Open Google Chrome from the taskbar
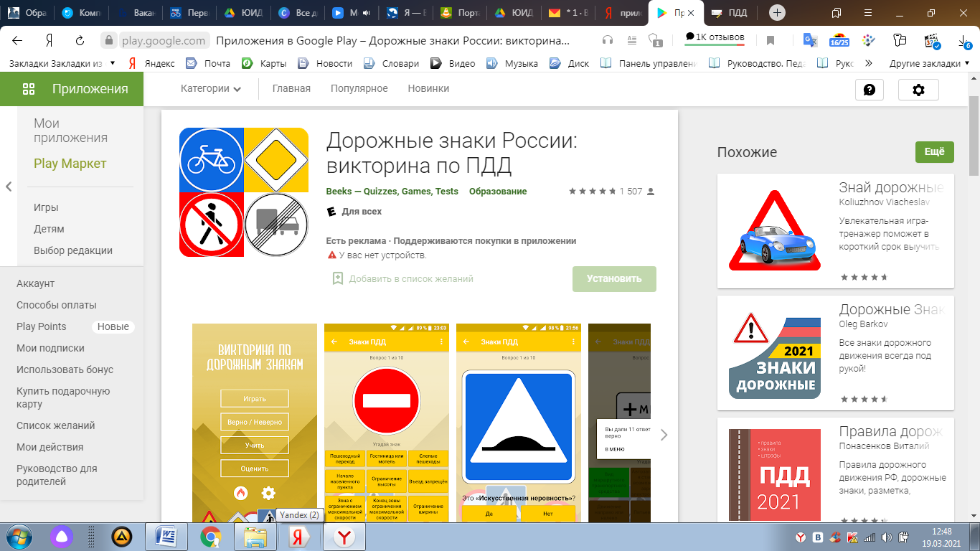980x551 pixels. coord(210,536)
